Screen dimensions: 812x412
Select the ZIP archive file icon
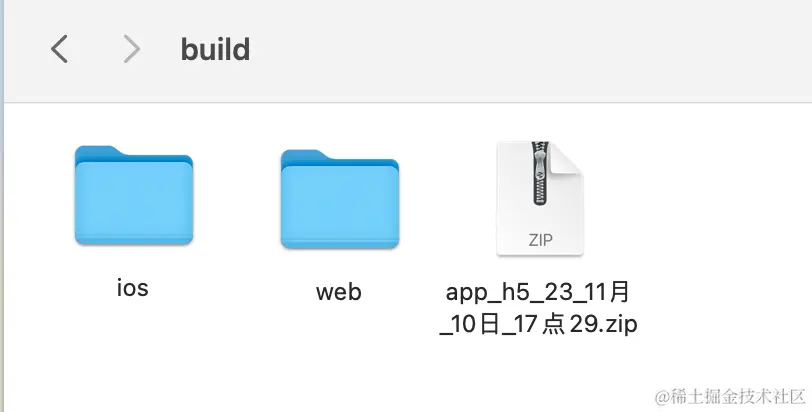(539, 200)
